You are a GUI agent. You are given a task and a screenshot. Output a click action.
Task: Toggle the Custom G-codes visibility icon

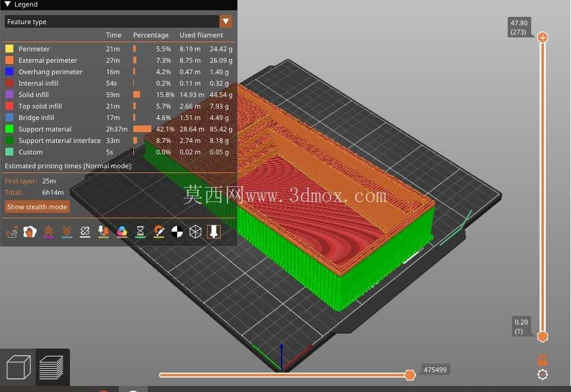[x=159, y=232]
